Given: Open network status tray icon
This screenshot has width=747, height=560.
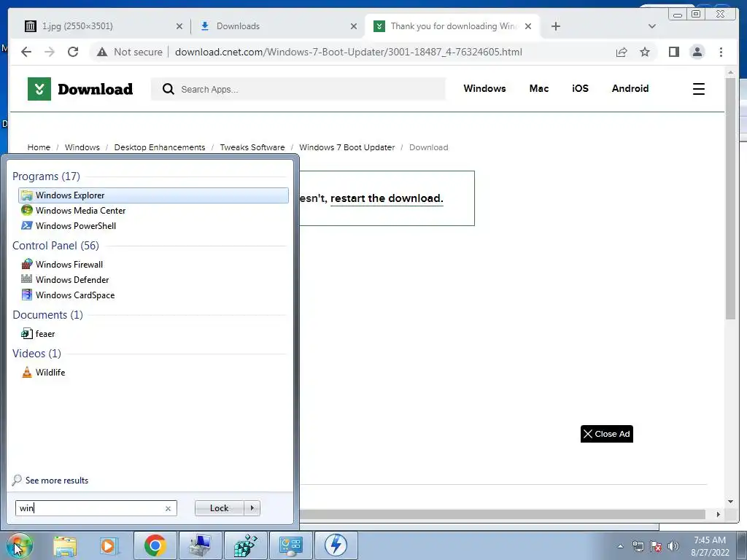Looking at the screenshot, I should pos(638,546).
